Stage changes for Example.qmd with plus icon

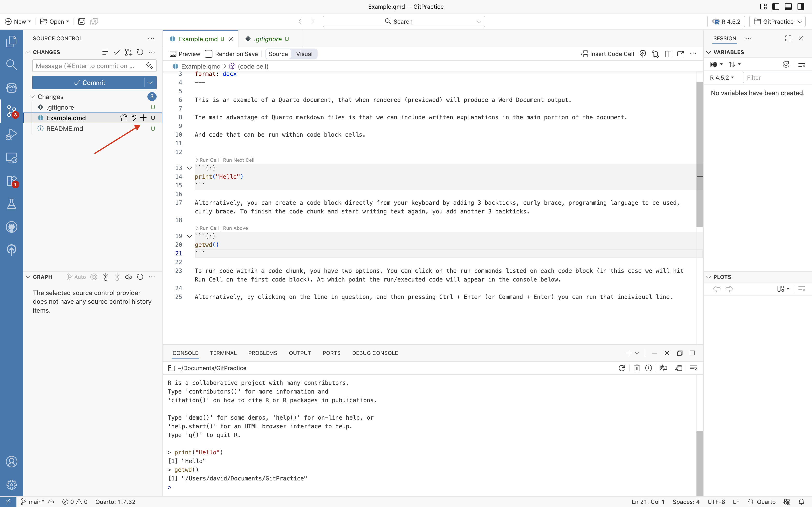coord(143,118)
